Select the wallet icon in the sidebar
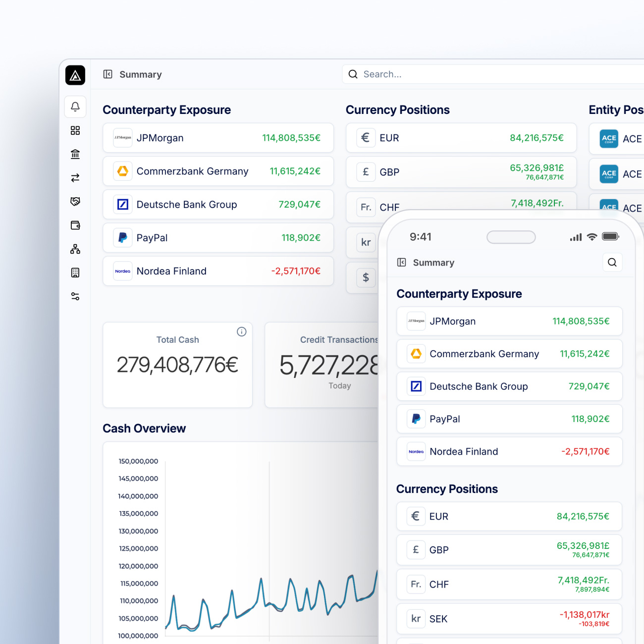The image size is (644, 644). pos(75,225)
